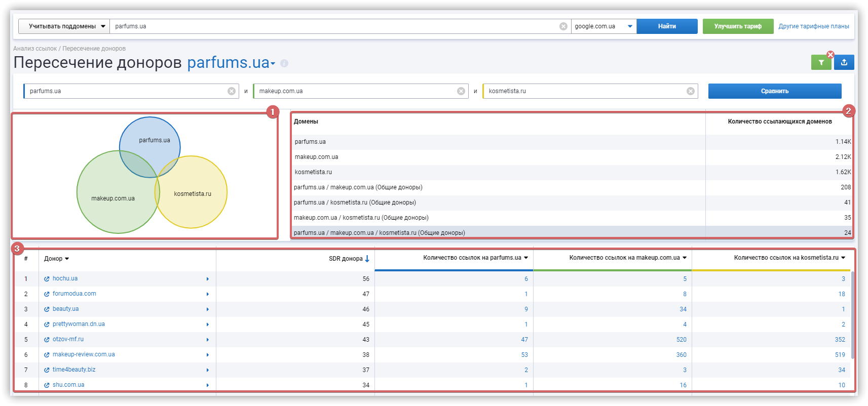Clear the kosmetista.ru comparison field
This screenshot has height=406, width=868.
pos(691,91)
